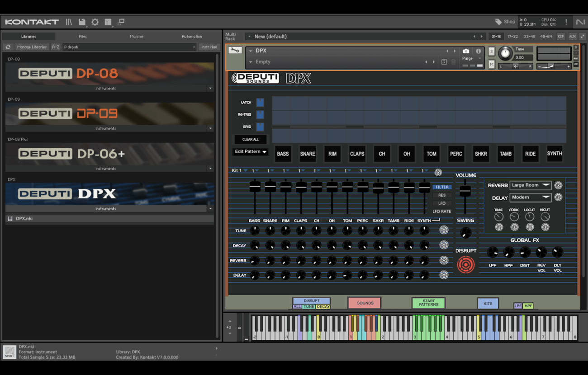Viewport: 588px width, 375px height.
Task: Click the refresh libraries icon
Action: coord(8,47)
